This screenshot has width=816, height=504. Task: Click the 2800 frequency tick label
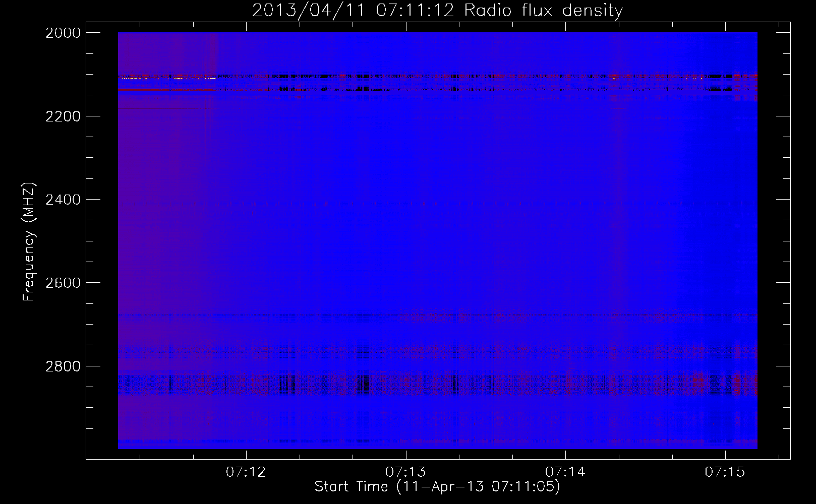click(x=63, y=366)
